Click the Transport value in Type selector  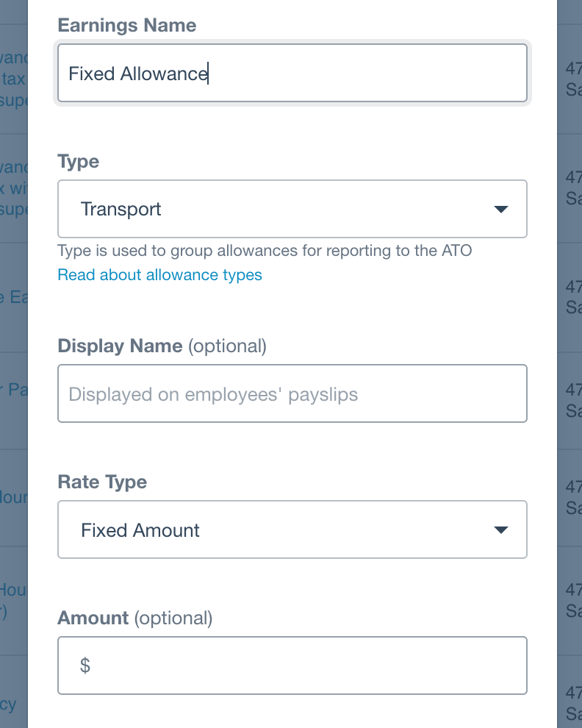point(121,210)
